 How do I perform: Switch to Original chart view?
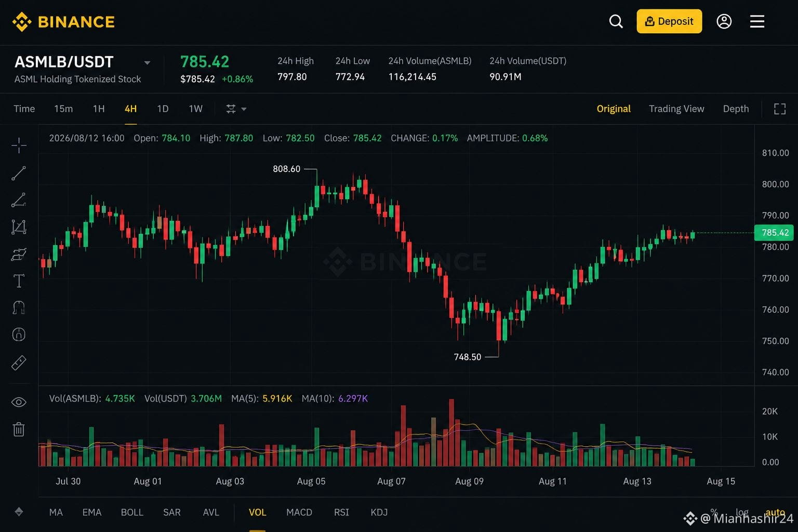point(614,109)
